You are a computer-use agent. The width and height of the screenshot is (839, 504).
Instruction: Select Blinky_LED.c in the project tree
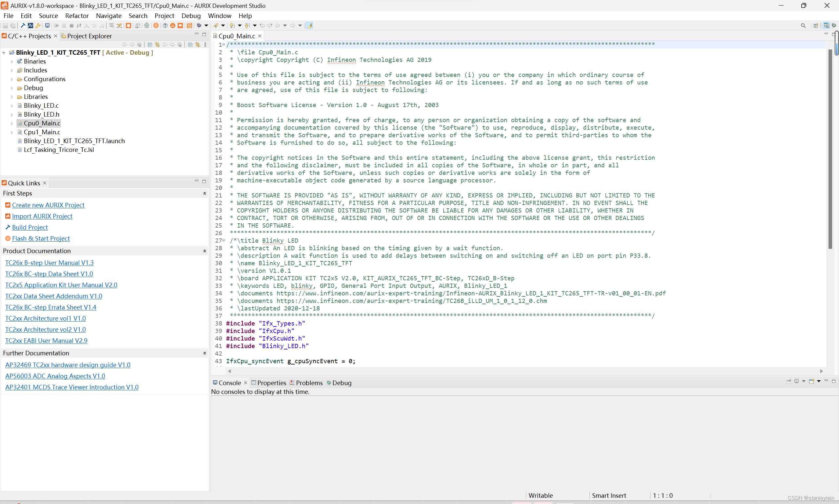pyautogui.click(x=41, y=106)
